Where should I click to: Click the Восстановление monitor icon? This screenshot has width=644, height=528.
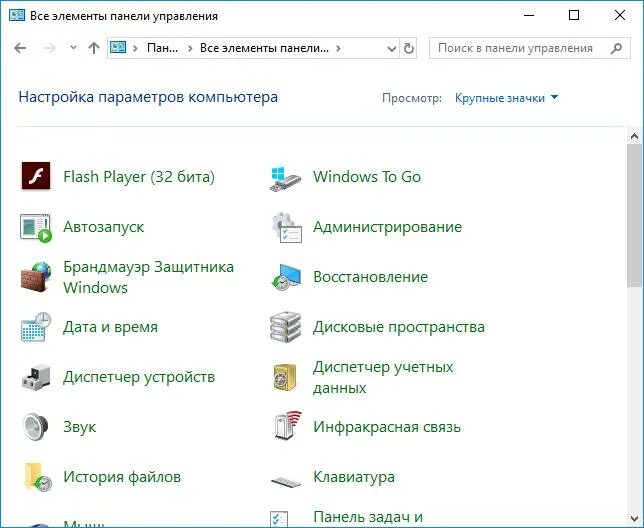tap(286, 277)
